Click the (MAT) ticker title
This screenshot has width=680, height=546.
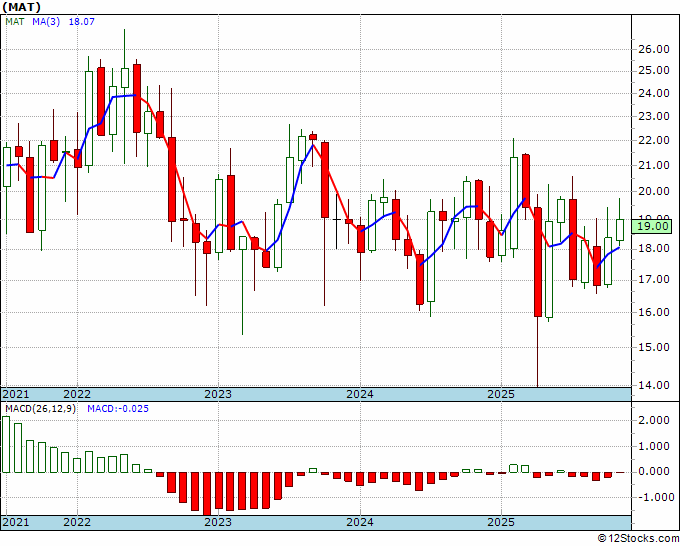22,7
